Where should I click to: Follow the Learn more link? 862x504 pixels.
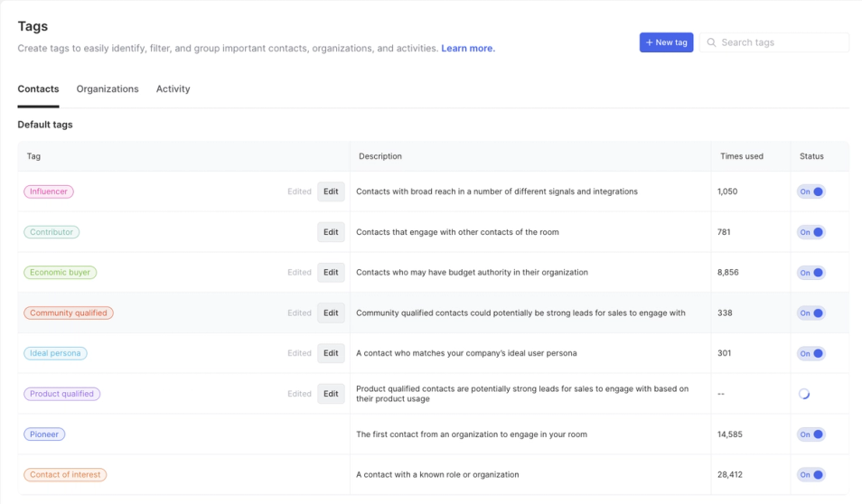(468, 49)
